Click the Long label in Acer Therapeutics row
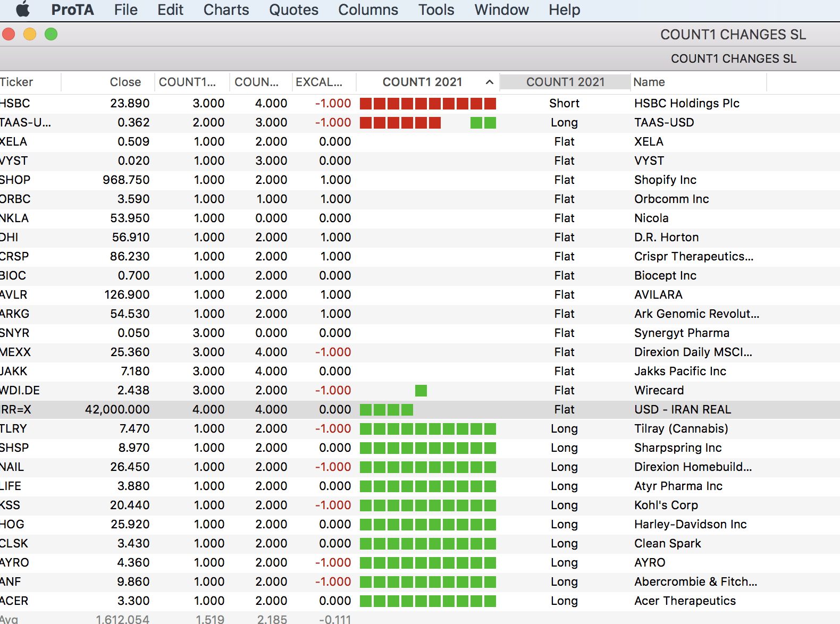Screen dimensions: 840x624 tap(564, 601)
